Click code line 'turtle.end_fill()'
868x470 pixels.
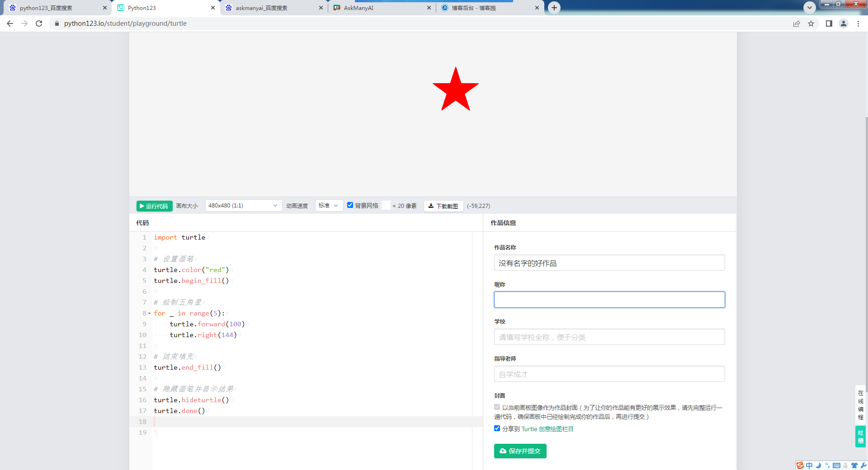point(187,367)
